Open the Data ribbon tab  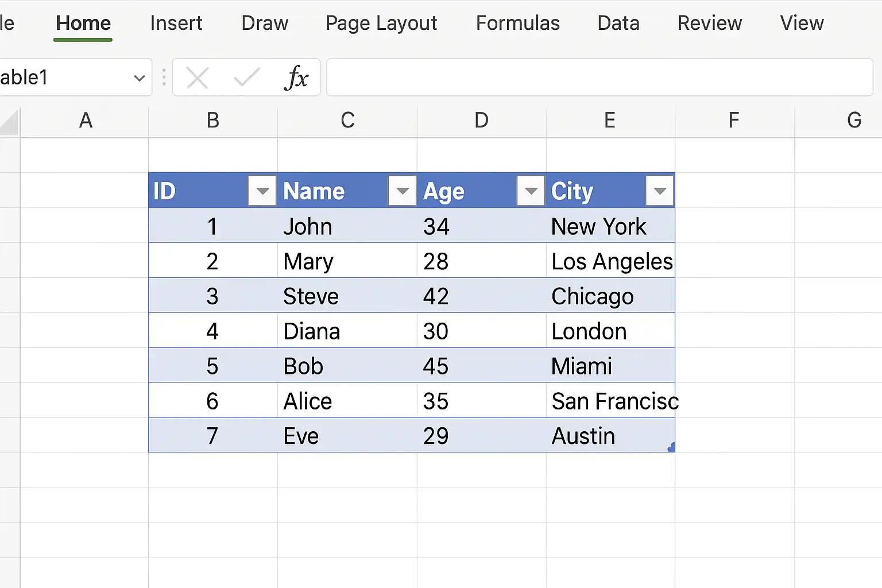coord(618,23)
